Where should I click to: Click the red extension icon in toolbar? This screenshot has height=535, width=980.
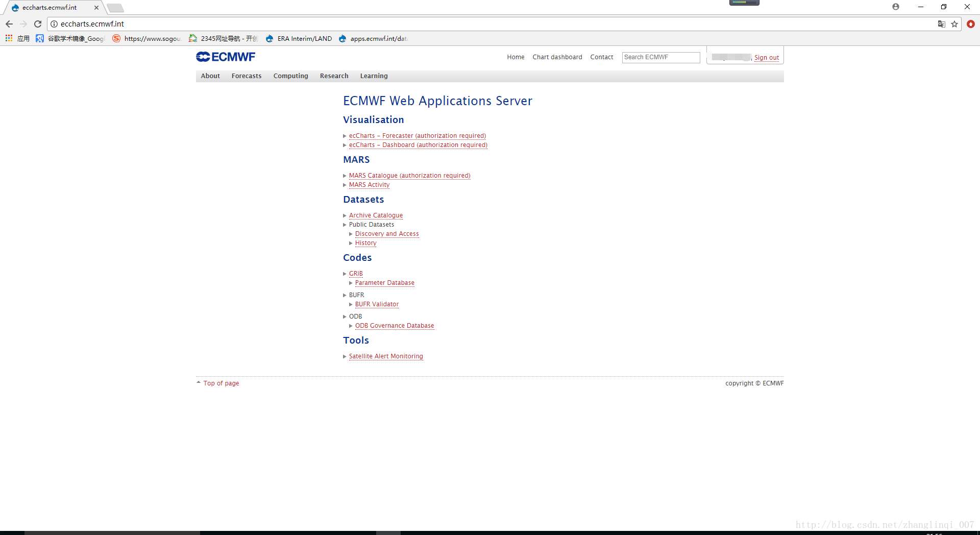[x=971, y=24]
